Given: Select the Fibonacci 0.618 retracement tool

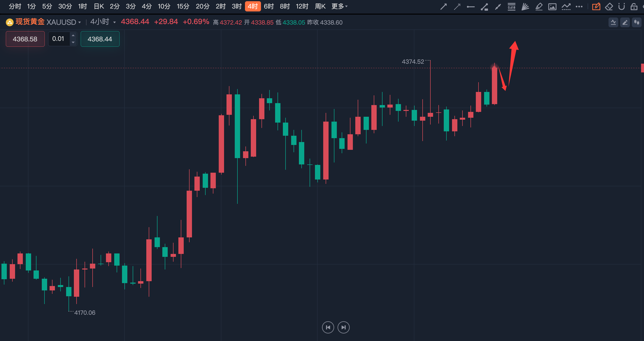Looking at the screenshot, I should tap(512, 7).
